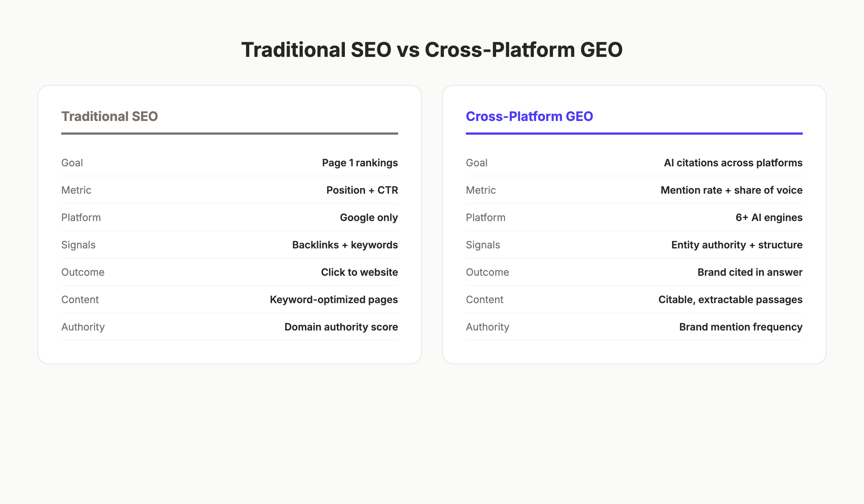Click the title Traditional SEO vs Cross-Platform GEO
The height and width of the screenshot is (504, 864).
point(432,50)
